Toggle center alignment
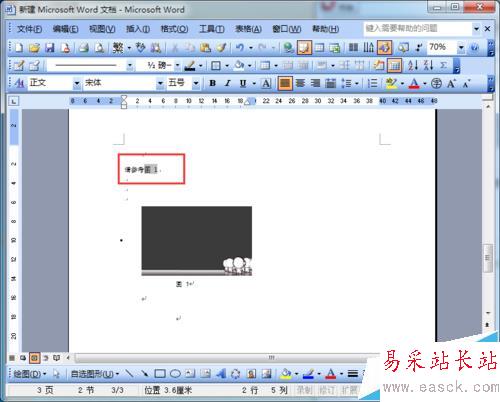The height and width of the screenshot is (402, 500). click(x=301, y=83)
